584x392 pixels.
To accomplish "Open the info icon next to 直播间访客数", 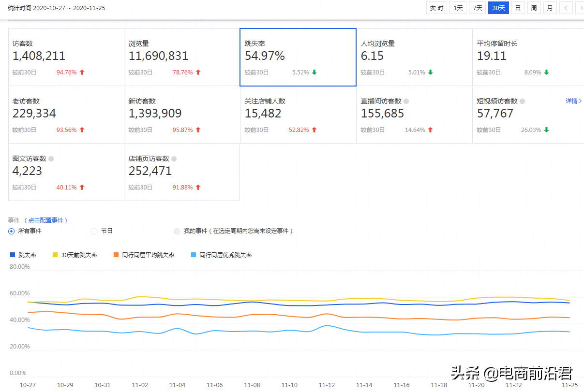I will click(x=406, y=101).
